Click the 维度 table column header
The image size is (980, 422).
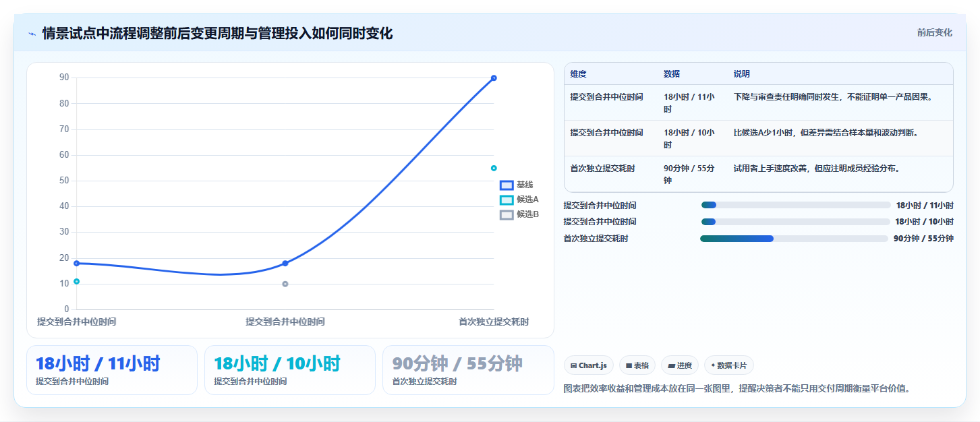pos(578,74)
